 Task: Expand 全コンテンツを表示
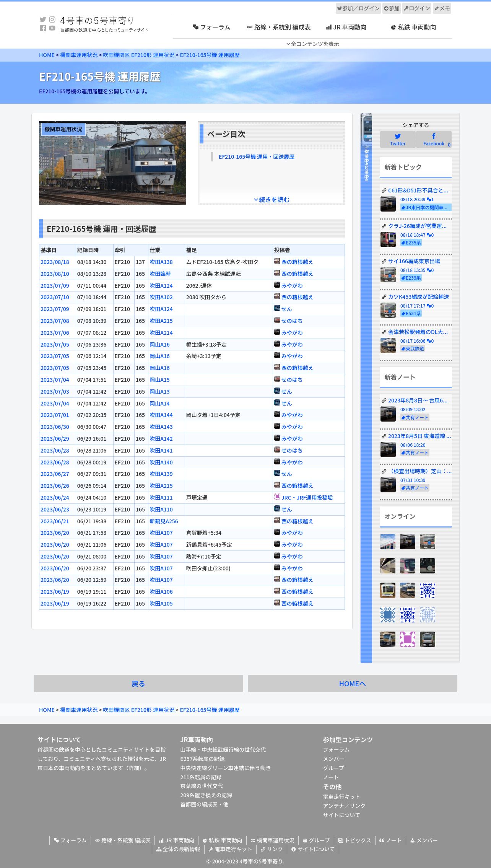(312, 44)
